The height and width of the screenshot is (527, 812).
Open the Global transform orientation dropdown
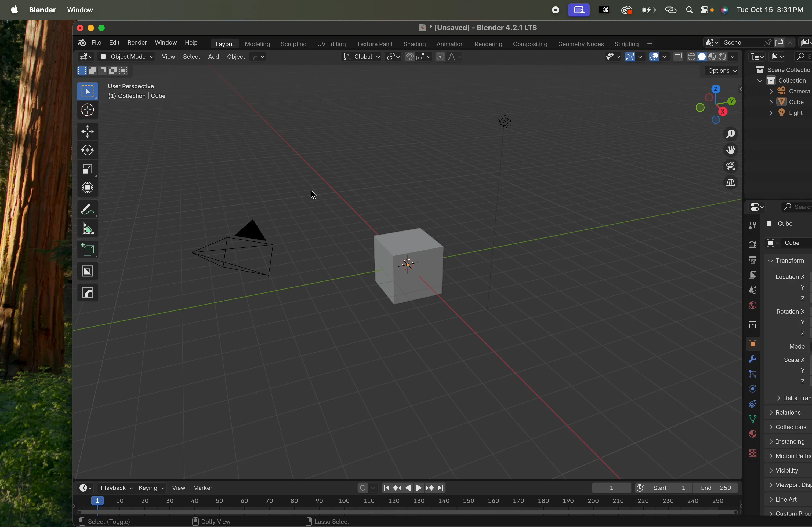[x=362, y=57]
